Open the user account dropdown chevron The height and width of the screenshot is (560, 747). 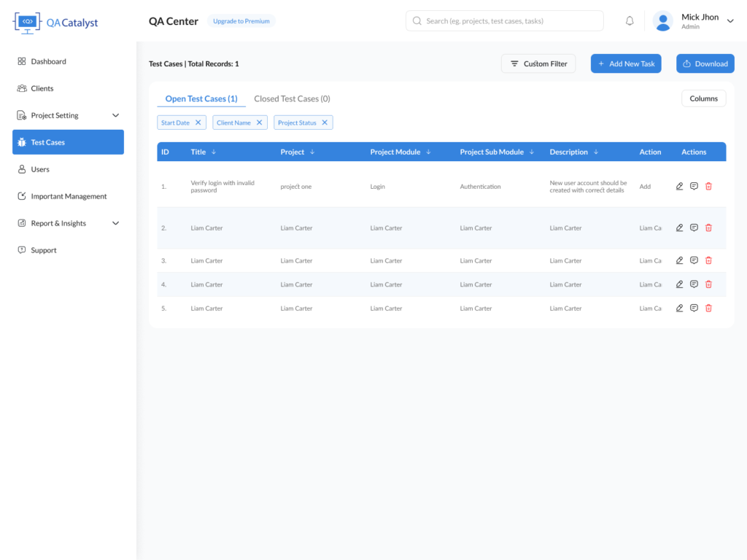730,21
